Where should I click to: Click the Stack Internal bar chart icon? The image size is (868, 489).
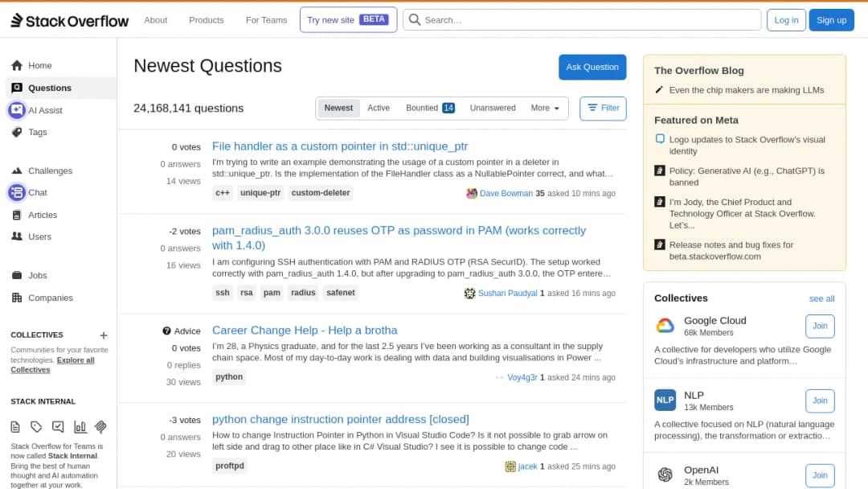[x=80, y=426]
